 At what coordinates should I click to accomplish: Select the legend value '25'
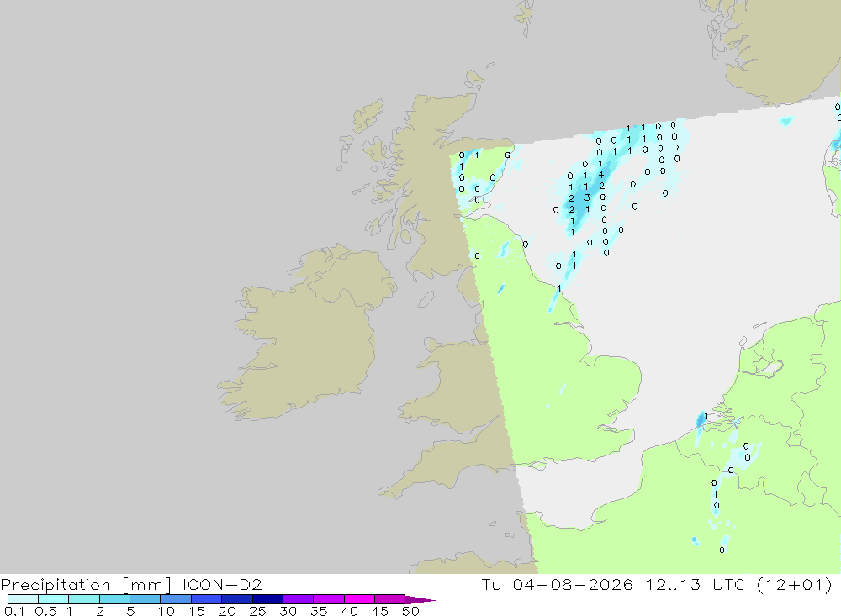tap(257, 611)
